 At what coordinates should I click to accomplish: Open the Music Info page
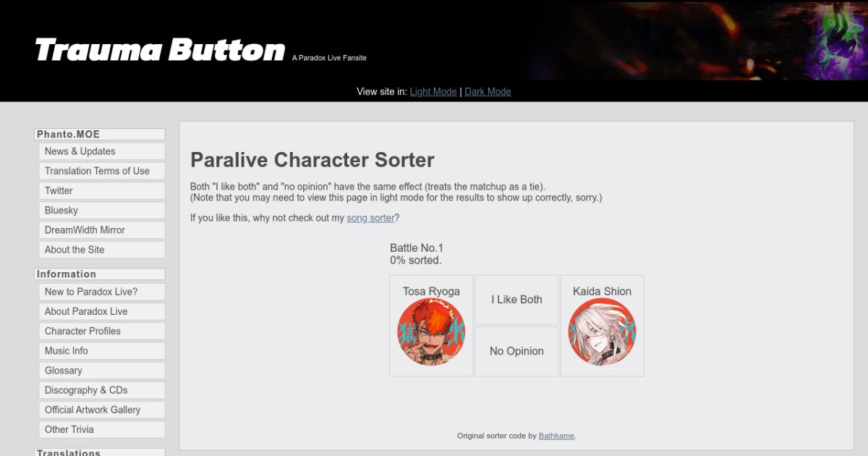pyautogui.click(x=67, y=350)
